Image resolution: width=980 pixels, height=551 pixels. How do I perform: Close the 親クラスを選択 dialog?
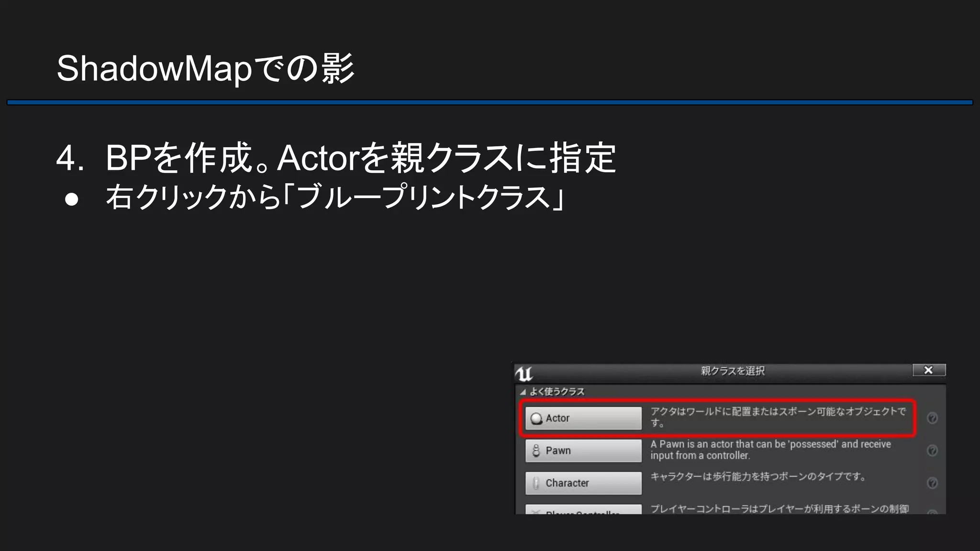[x=929, y=370]
